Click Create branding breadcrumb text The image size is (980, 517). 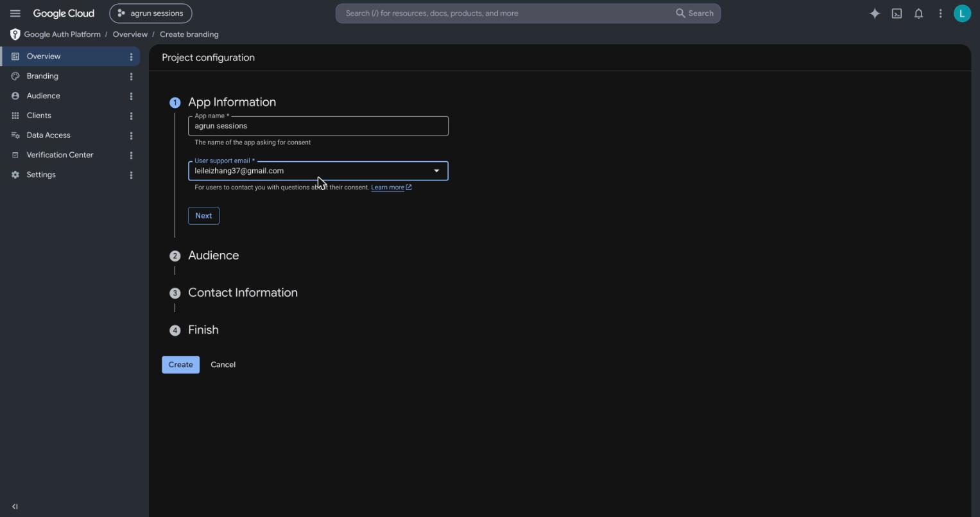coord(189,34)
